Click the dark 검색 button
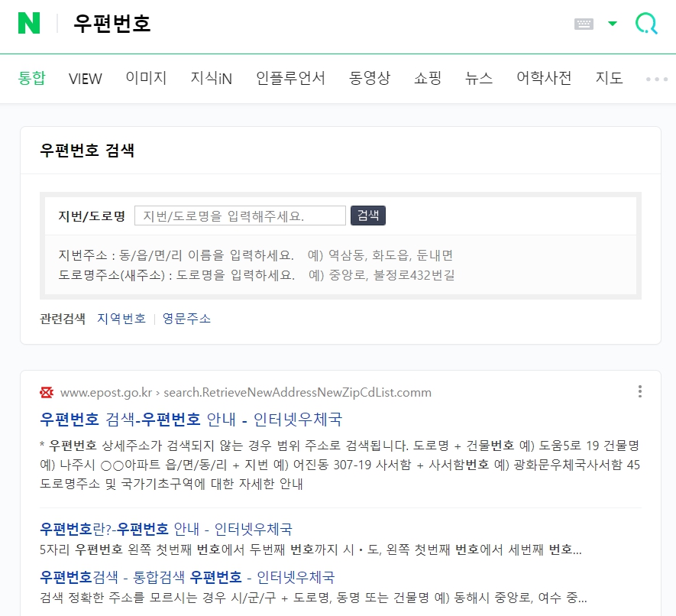This screenshot has height=616, width=676. click(367, 216)
